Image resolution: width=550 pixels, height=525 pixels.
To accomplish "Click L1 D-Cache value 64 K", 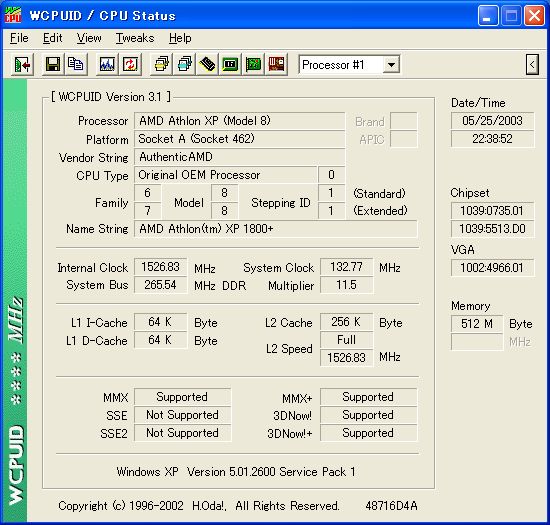I will [x=160, y=340].
